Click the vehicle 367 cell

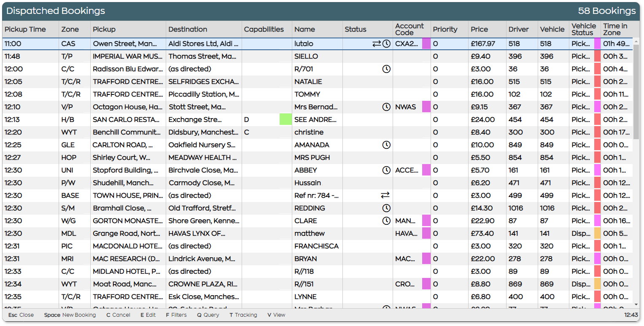coord(553,107)
